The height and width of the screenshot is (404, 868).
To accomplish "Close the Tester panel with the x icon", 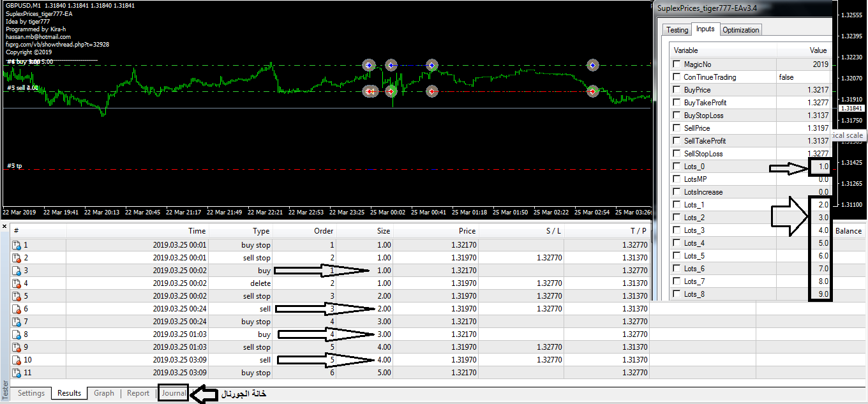I will click(x=4, y=226).
